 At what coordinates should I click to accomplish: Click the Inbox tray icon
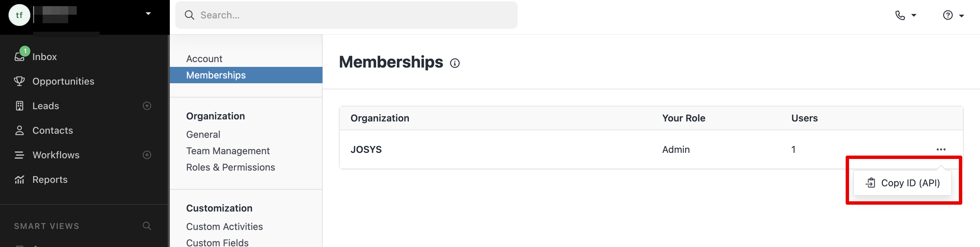click(19, 57)
